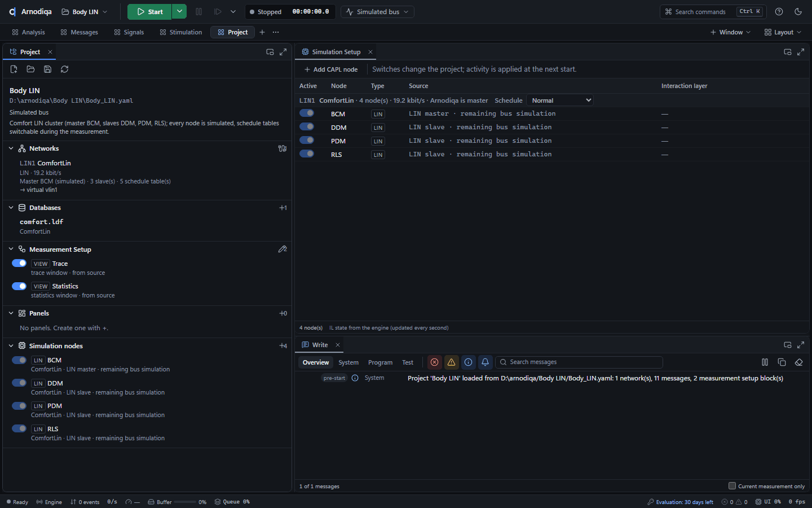Start the measurement
The image size is (812, 508).
coord(149,11)
